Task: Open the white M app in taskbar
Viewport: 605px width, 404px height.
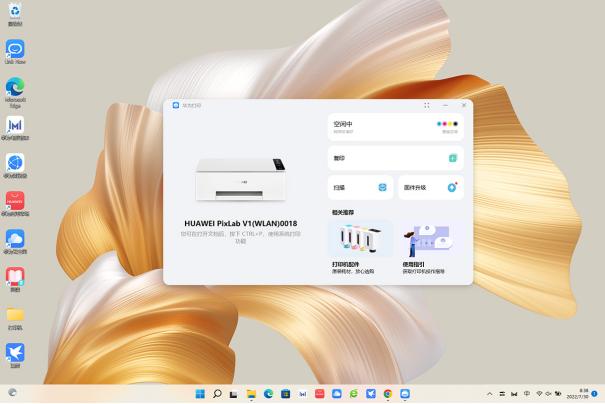Action: click(x=302, y=394)
